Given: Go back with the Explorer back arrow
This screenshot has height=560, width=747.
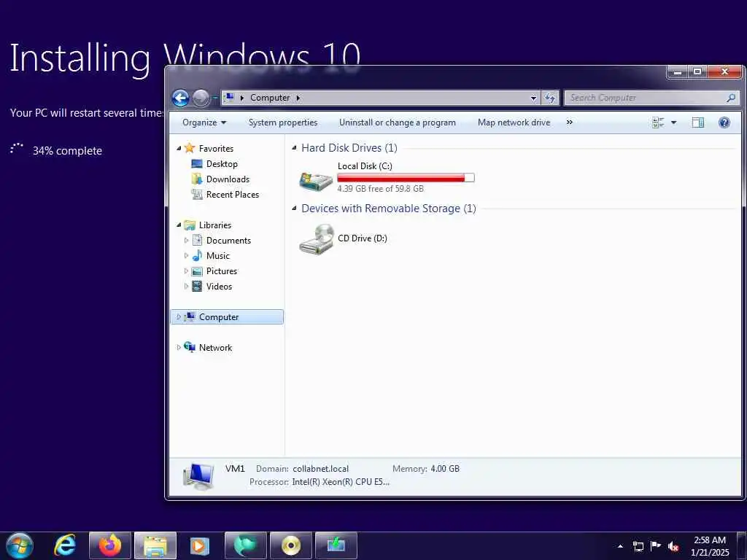Looking at the screenshot, I should tap(181, 98).
